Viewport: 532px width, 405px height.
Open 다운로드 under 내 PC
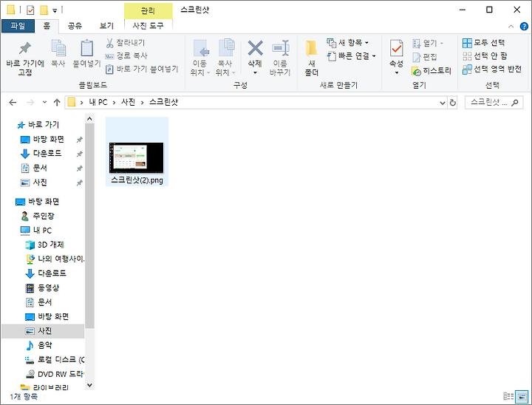pos(46,273)
